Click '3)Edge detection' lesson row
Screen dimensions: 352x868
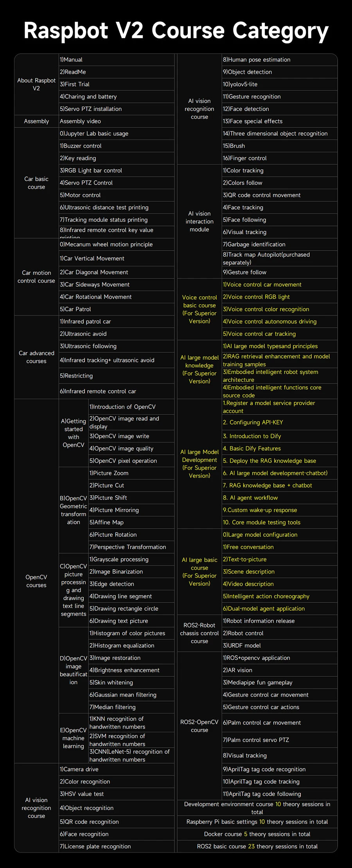click(112, 584)
